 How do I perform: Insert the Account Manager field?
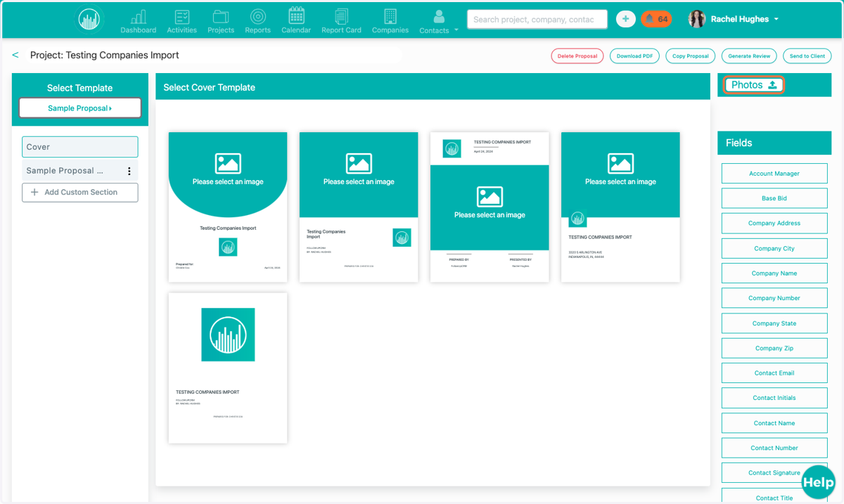click(x=774, y=174)
